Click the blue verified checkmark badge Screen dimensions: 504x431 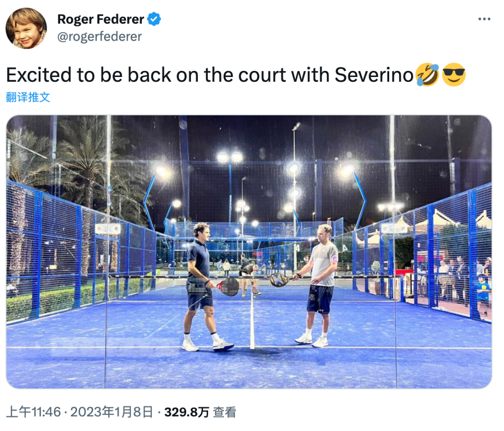click(x=154, y=19)
